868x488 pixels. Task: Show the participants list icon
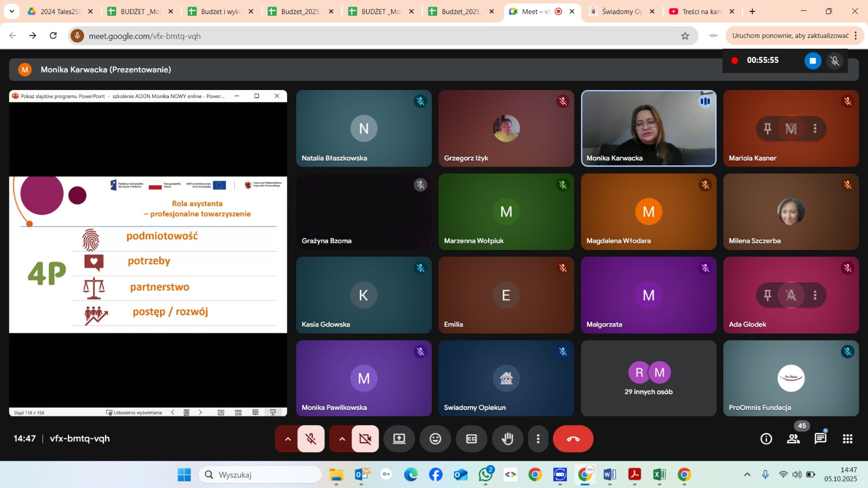793,439
